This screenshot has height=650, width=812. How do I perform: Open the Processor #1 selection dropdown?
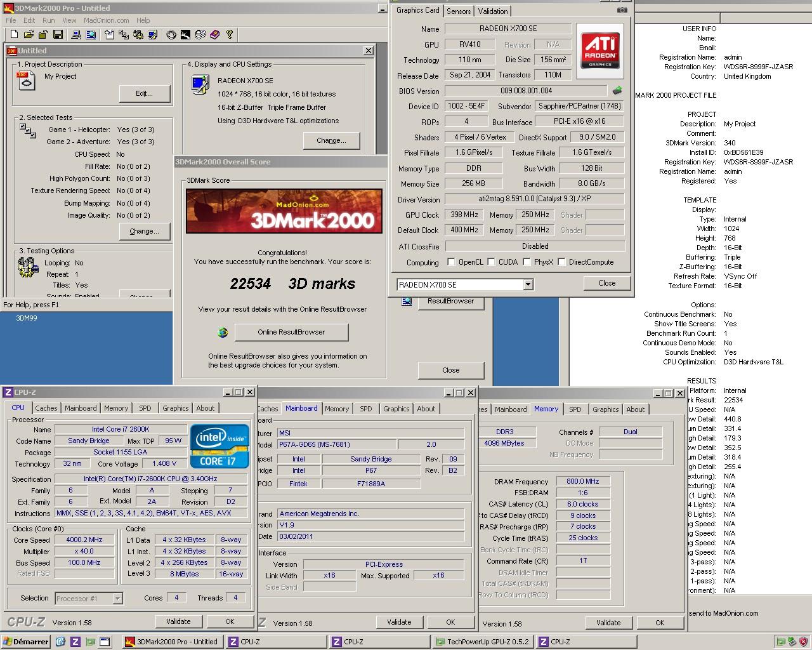pyautogui.click(x=117, y=598)
